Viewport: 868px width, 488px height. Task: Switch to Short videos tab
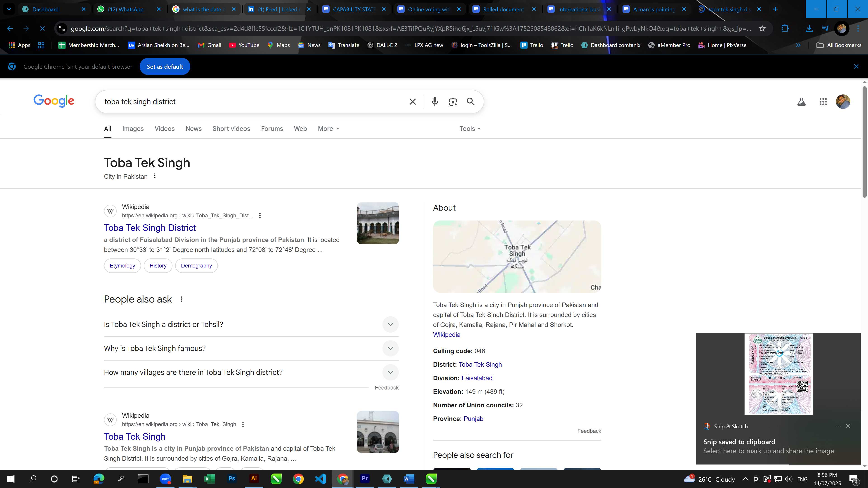click(231, 129)
